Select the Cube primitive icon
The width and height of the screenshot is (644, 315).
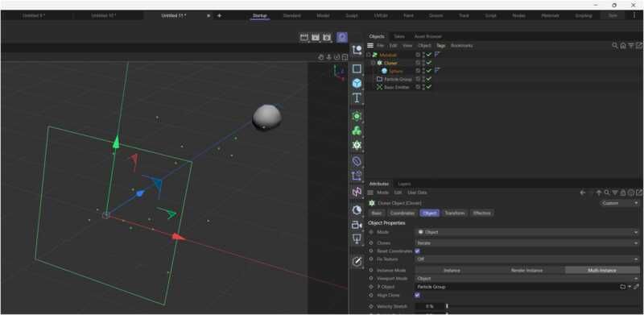click(357, 83)
